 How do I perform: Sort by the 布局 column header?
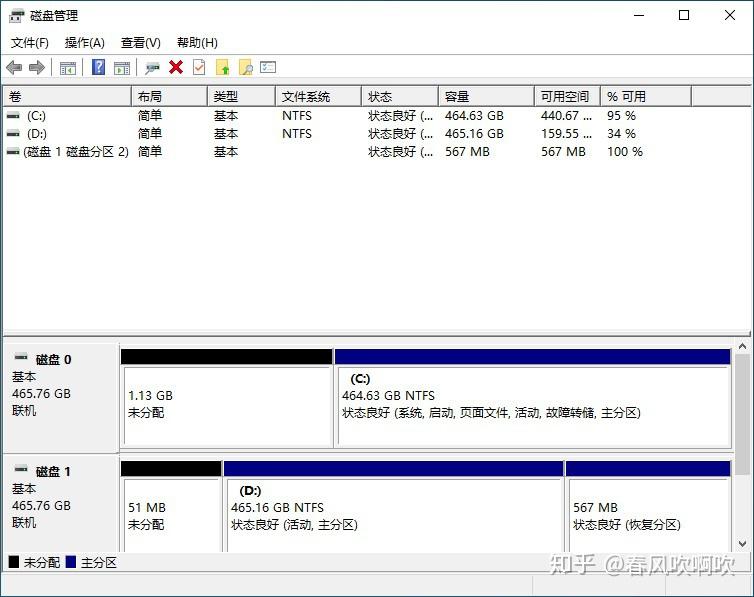tap(169, 96)
